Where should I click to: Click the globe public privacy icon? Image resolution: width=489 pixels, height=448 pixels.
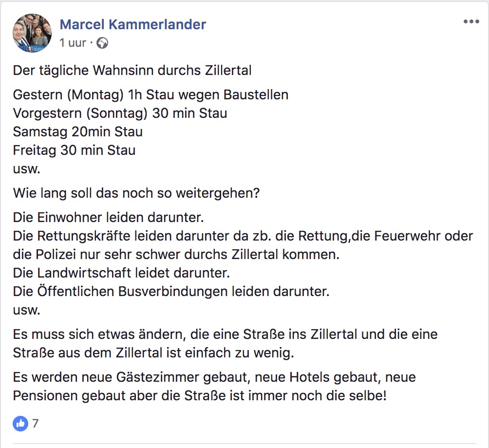[102, 43]
